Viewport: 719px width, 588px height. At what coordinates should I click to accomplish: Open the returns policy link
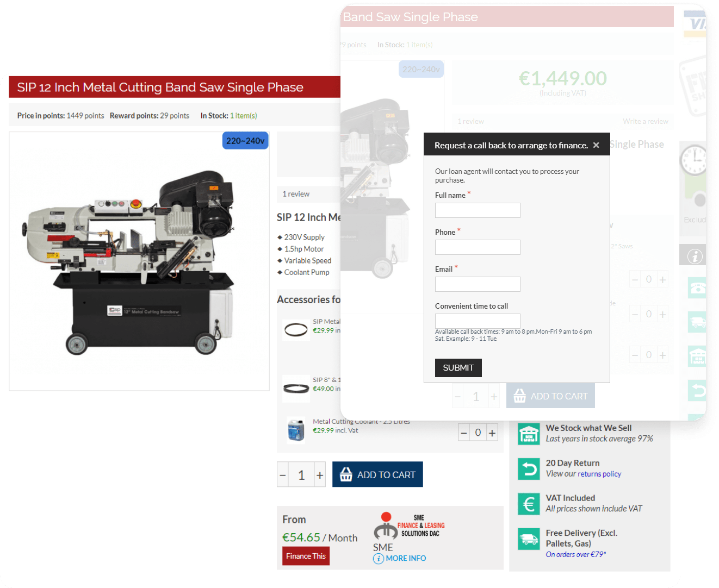click(599, 474)
